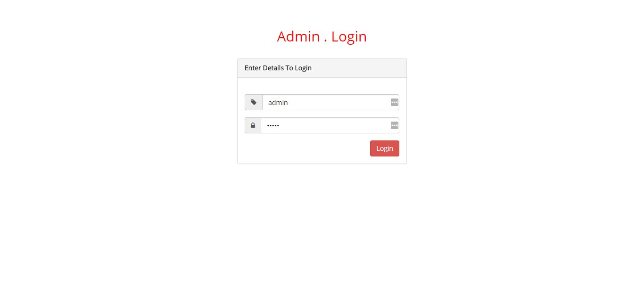Screen dimensions: 644x287
Task: Click empty middle of the password box
Action: [335, 125]
